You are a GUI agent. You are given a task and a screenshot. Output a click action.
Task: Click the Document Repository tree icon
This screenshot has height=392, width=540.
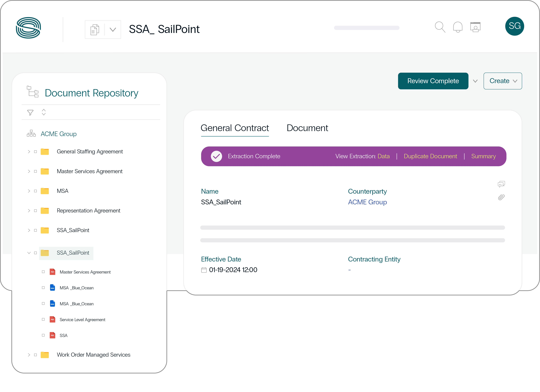click(x=33, y=92)
